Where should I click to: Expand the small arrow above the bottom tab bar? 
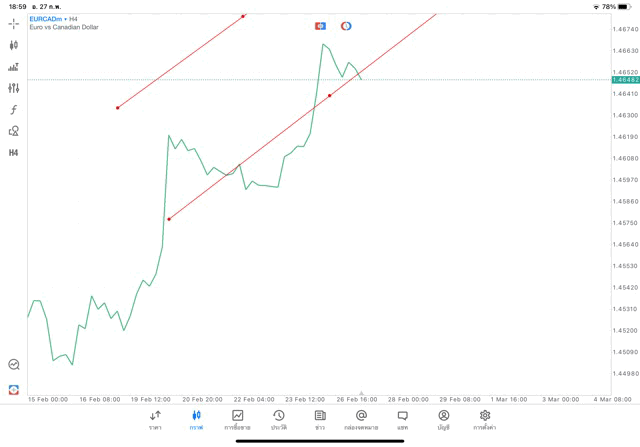coord(361,395)
